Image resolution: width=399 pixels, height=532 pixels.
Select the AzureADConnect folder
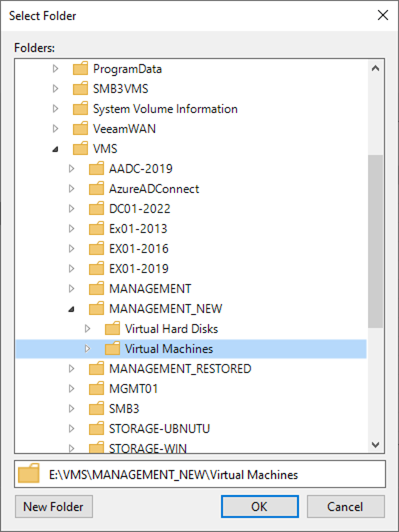(x=154, y=188)
